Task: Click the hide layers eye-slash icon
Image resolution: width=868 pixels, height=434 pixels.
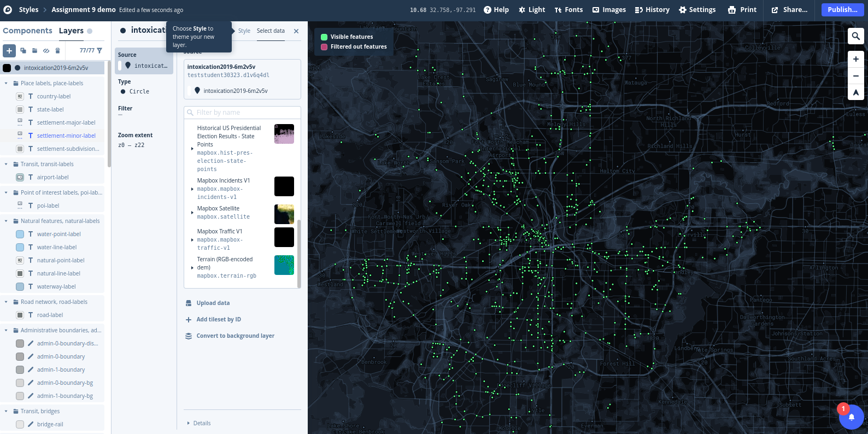Action: click(x=46, y=51)
